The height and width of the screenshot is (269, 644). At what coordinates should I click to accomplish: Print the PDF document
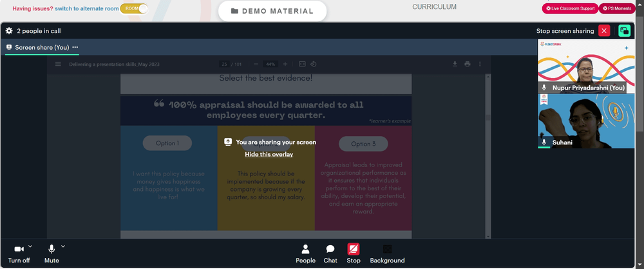point(467,64)
